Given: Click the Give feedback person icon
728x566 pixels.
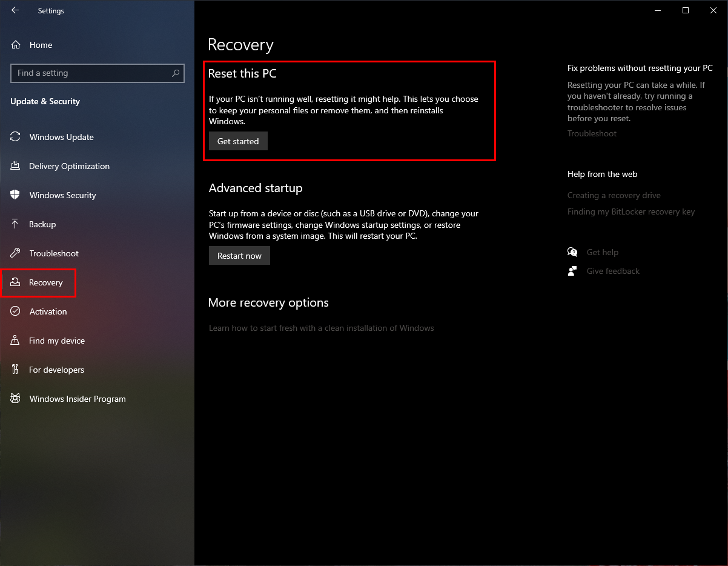Looking at the screenshot, I should click(572, 271).
